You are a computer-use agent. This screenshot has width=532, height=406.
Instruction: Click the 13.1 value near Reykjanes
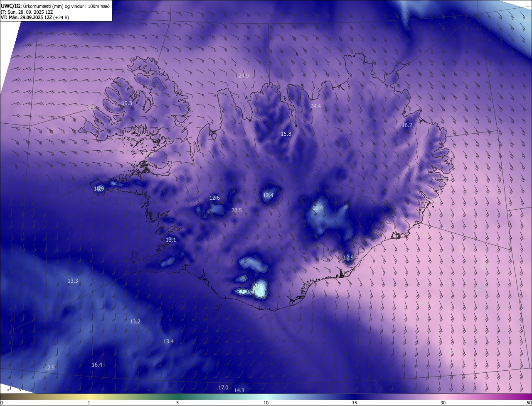[171, 240]
